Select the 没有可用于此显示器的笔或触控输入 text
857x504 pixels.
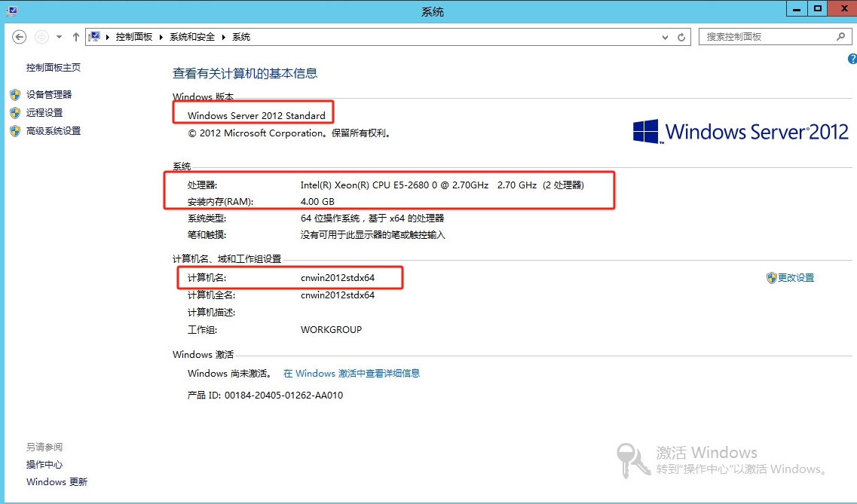tap(373, 234)
